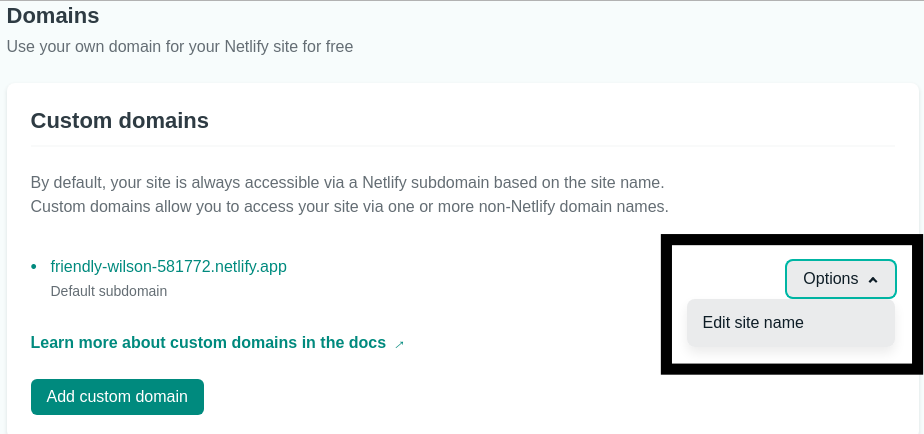
Task: Open the friendly-wilson-581772.netlify.app link
Action: pyautogui.click(x=168, y=266)
